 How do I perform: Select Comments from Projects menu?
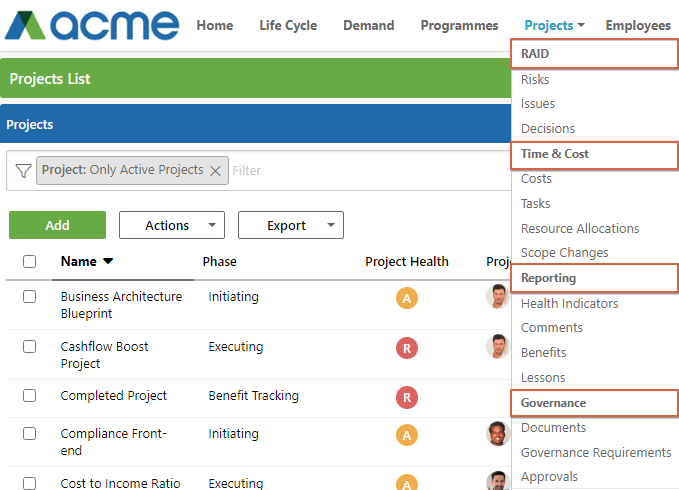tap(552, 328)
